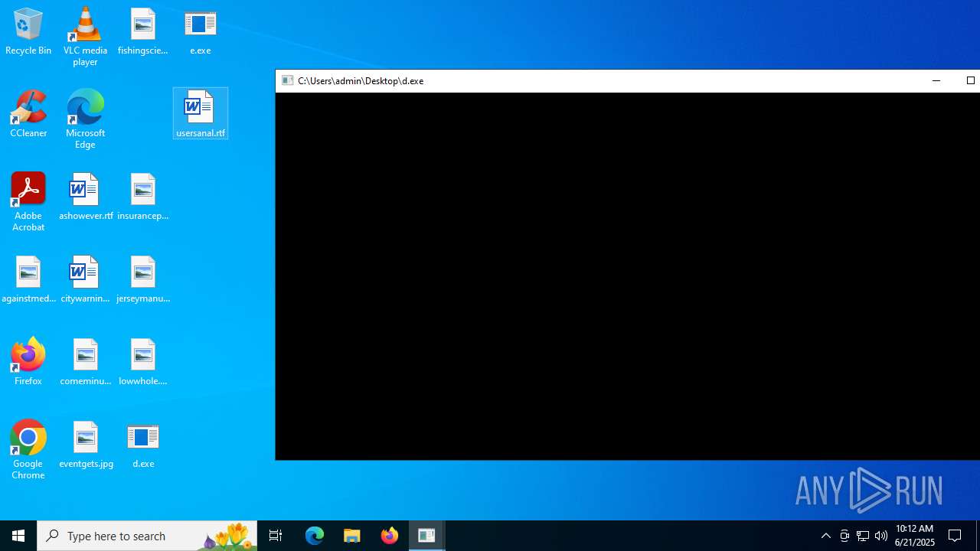
Task: Maximize the d.exe console window
Action: [x=970, y=80]
